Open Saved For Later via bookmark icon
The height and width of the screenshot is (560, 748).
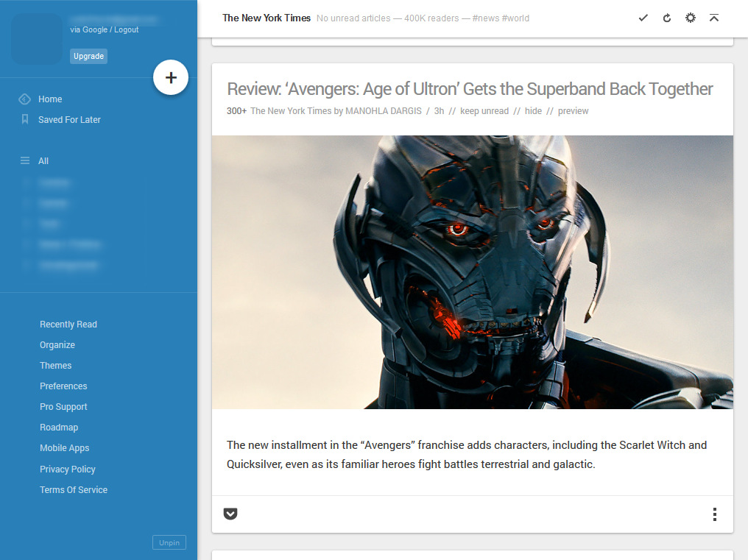(25, 119)
